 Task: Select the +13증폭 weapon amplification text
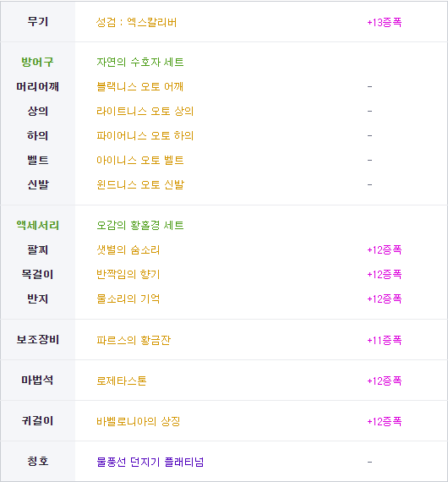385,23
